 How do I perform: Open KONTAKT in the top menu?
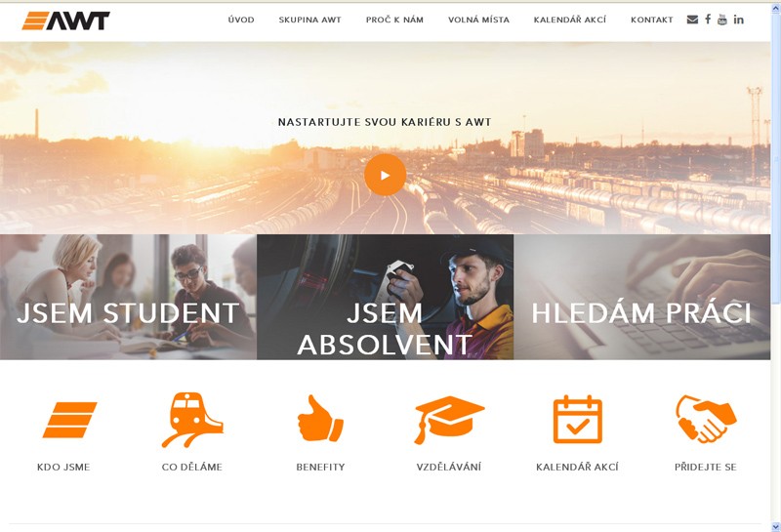point(651,20)
